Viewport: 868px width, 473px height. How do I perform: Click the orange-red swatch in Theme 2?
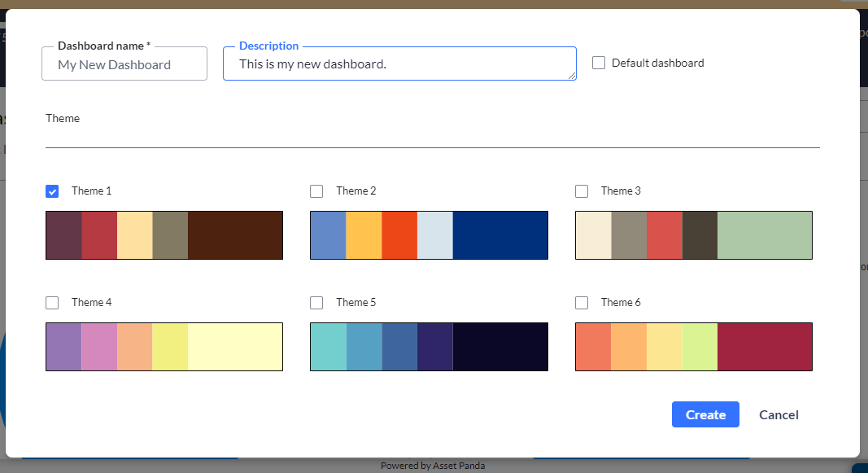399,235
